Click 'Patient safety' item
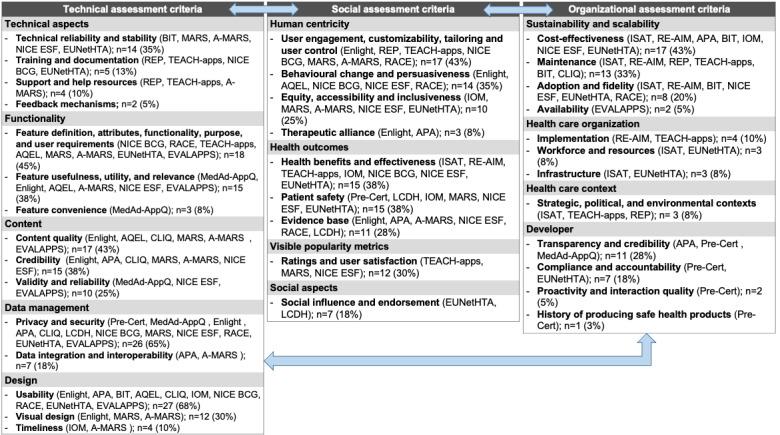Screen dimensions: 780x435 tap(312, 197)
